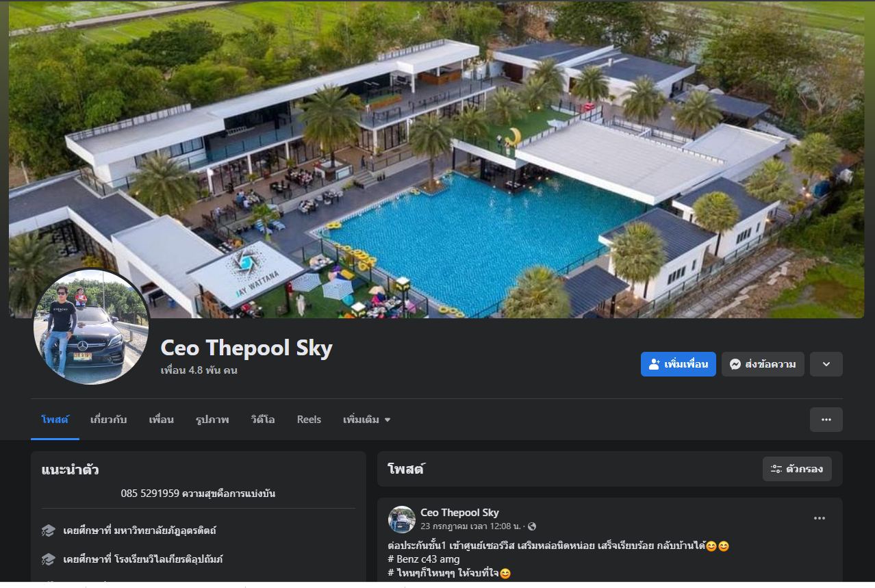
Task: Click the Messenger icon in message button
Action: coord(735,364)
